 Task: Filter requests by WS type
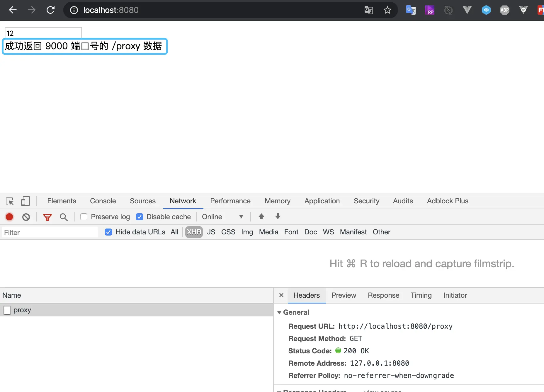329,232
